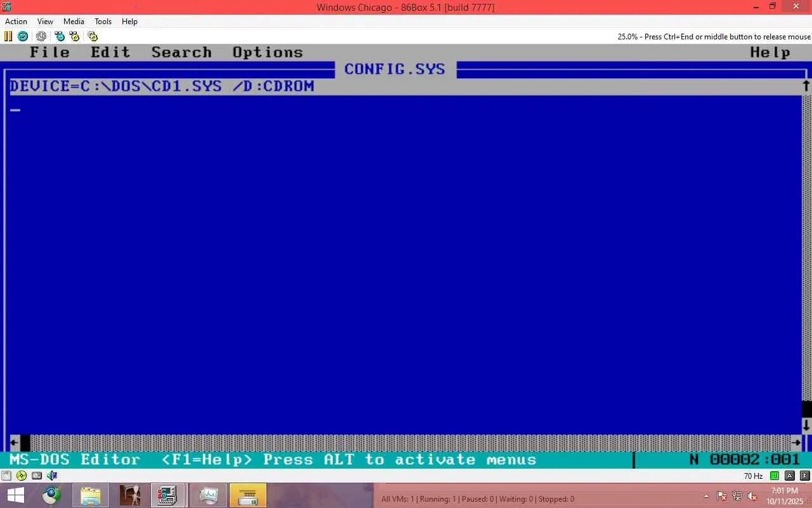
Task: Click the DEVICE=C:\DOS\CD1.SYS line
Action: tap(406, 86)
